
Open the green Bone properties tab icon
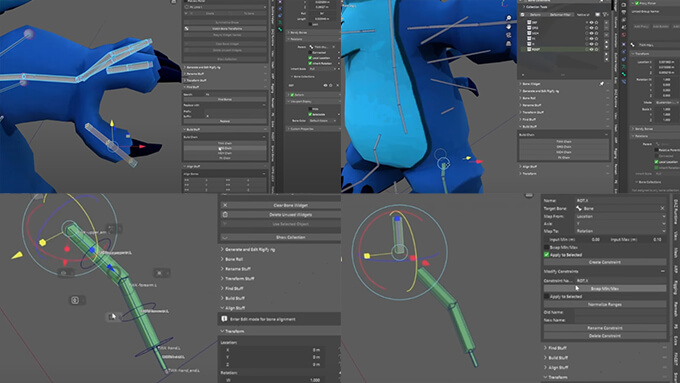point(624,74)
